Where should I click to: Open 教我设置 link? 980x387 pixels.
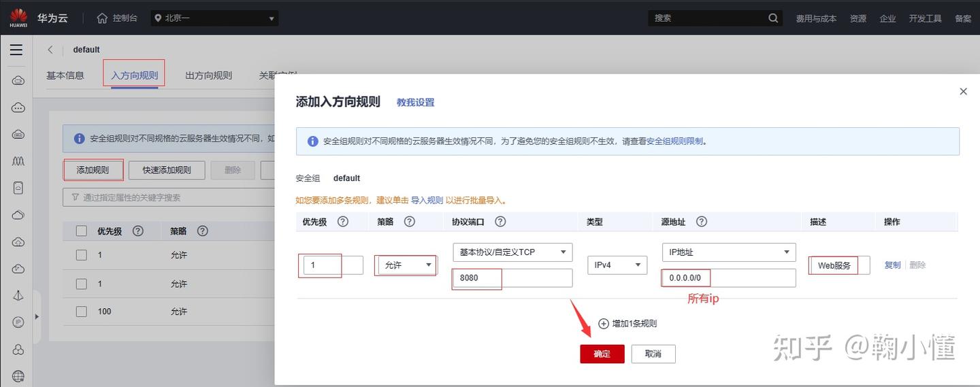(x=415, y=103)
